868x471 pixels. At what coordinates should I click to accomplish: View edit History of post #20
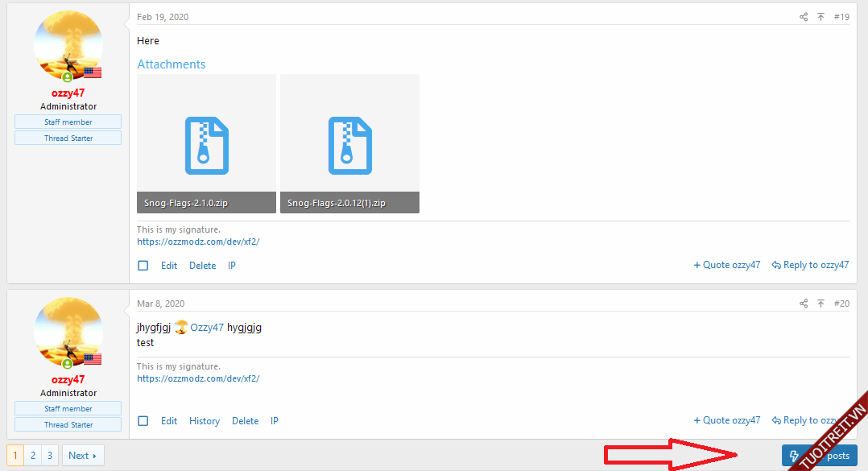205,421
